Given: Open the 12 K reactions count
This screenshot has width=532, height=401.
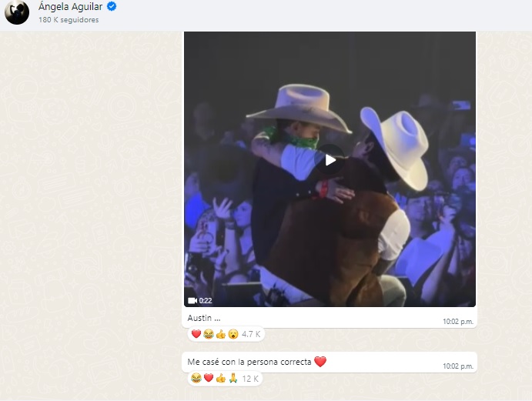Looking at the screenshot, I should pos(250,379).
